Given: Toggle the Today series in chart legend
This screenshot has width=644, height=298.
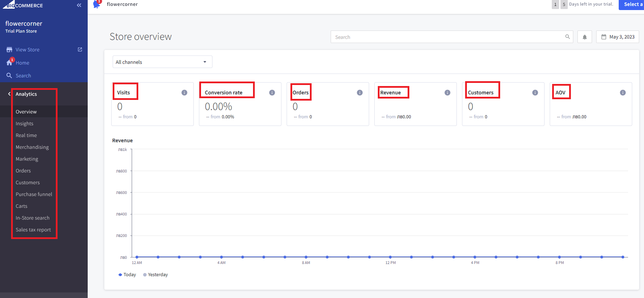Looking at the screenshot, I should [x=127, y=274].
